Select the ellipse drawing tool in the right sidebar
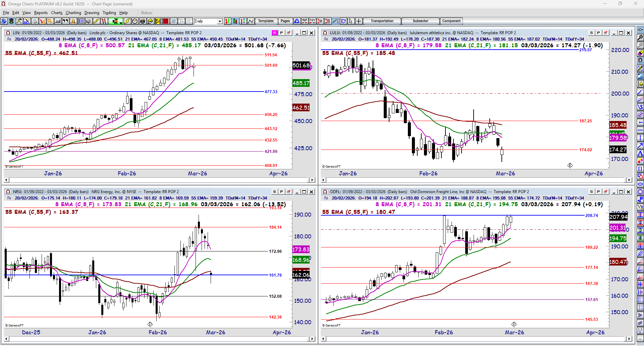 coord(640,184)
